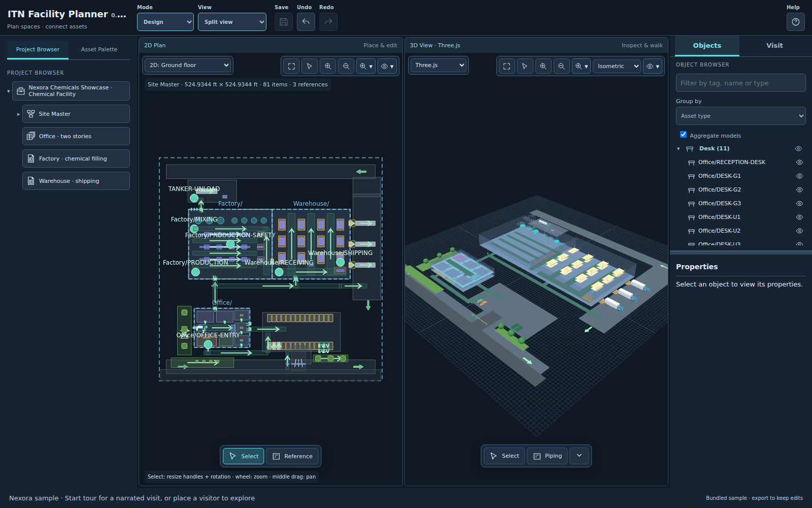The width and height of the screenshot is (812, 508).
Task: Open visibility options in 2D Plan toolbar
Action: pos(387,66)
